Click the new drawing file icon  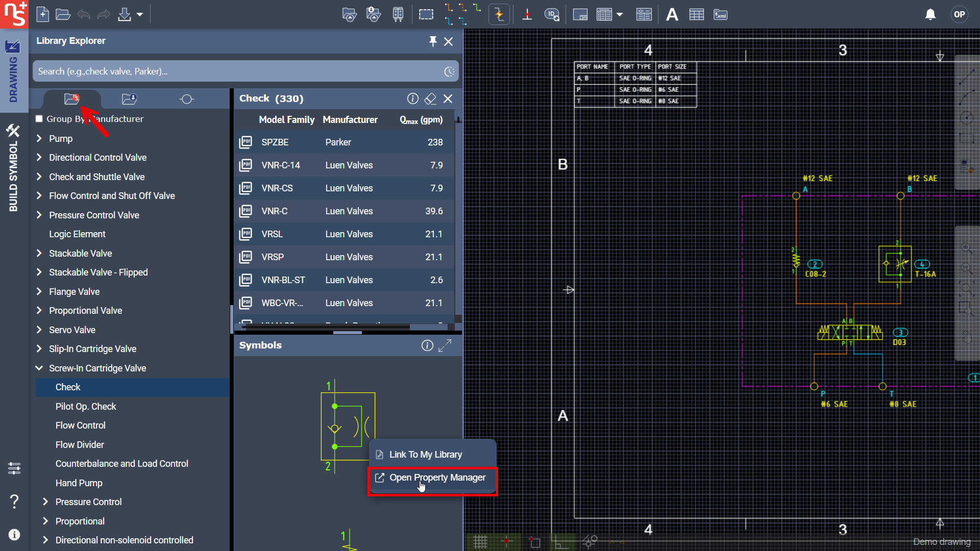pos(43,14)
